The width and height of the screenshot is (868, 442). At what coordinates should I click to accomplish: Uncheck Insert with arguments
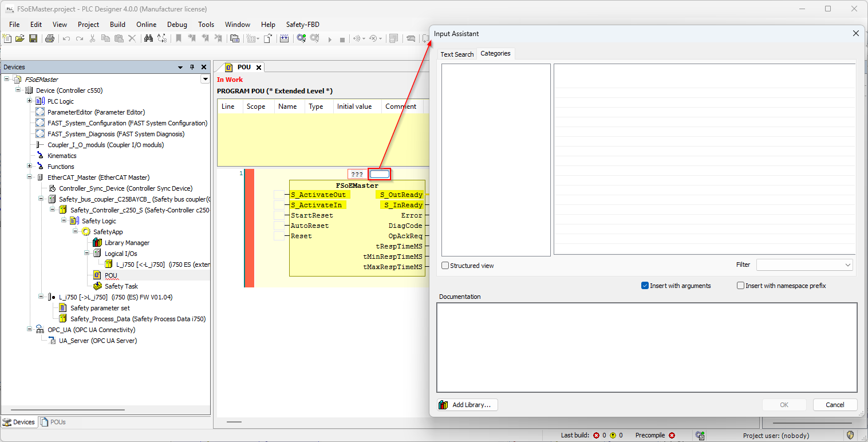coord(645,286)
